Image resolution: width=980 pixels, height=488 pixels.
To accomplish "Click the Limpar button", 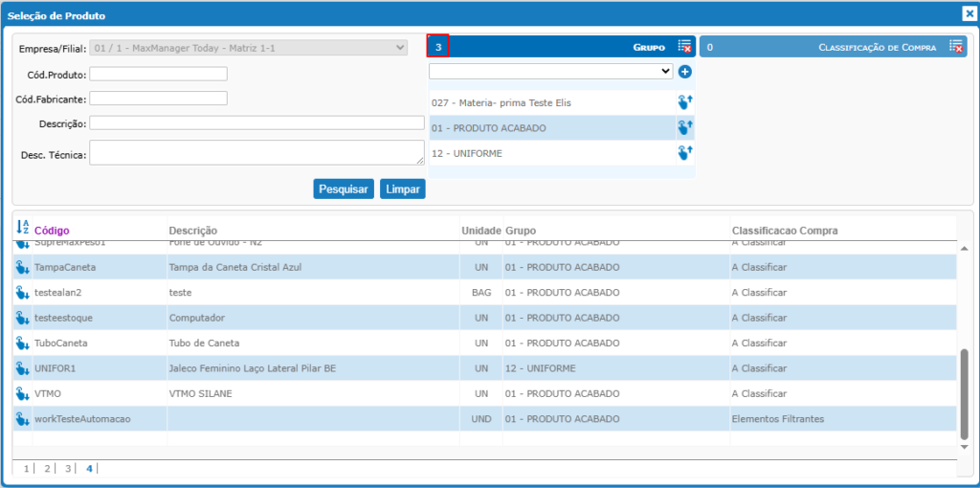I will point(402,189).
